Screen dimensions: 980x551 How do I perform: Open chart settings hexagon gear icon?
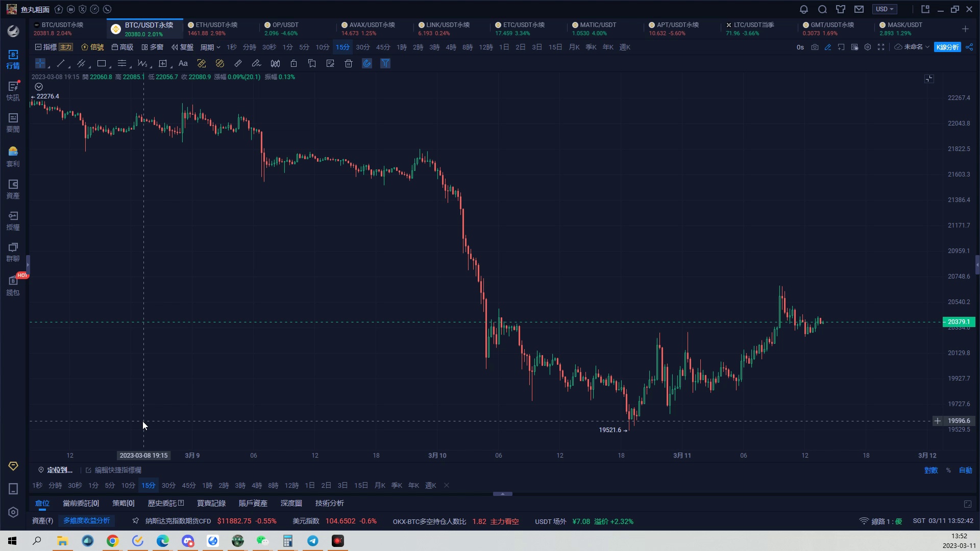point(868,47)
